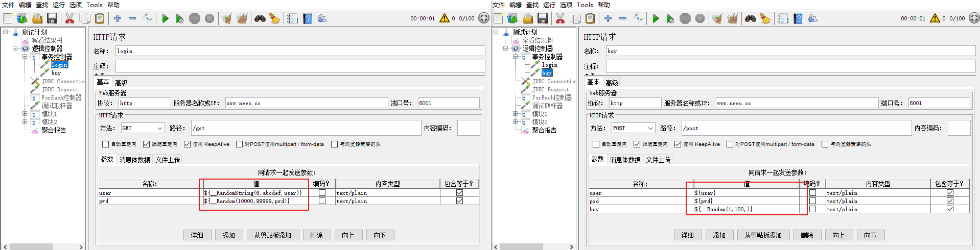Click New test plan icon in right window
This screenshot has height=250, width=980.
498,18
